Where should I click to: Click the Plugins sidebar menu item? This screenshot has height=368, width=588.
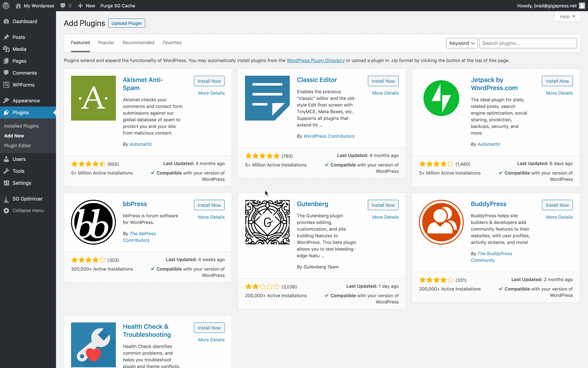pyautogui.click(x=28, y=113)
